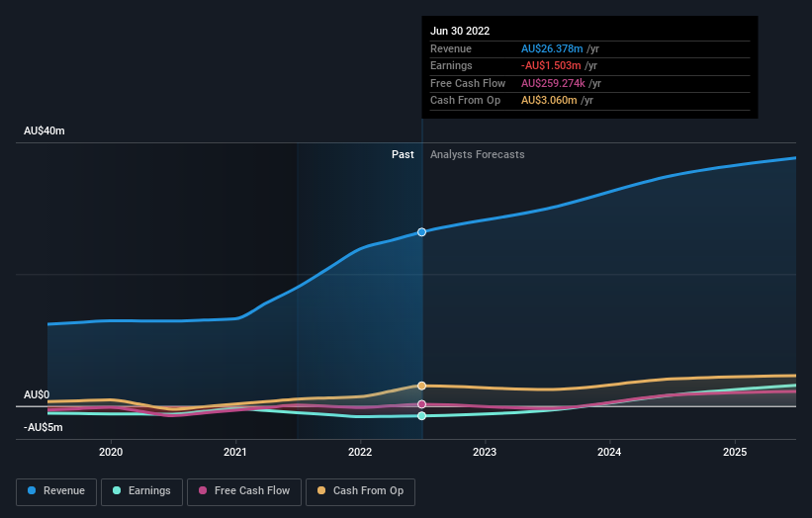Click the -AU$1.503m earnings value
The height and width of the screenshot is (518, 812).
point(551,65)
